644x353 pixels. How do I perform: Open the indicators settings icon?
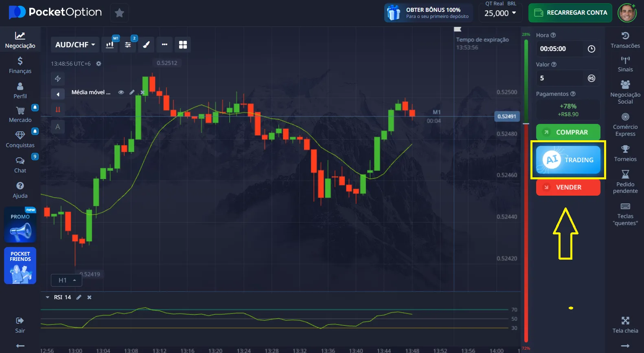[128, 45]
